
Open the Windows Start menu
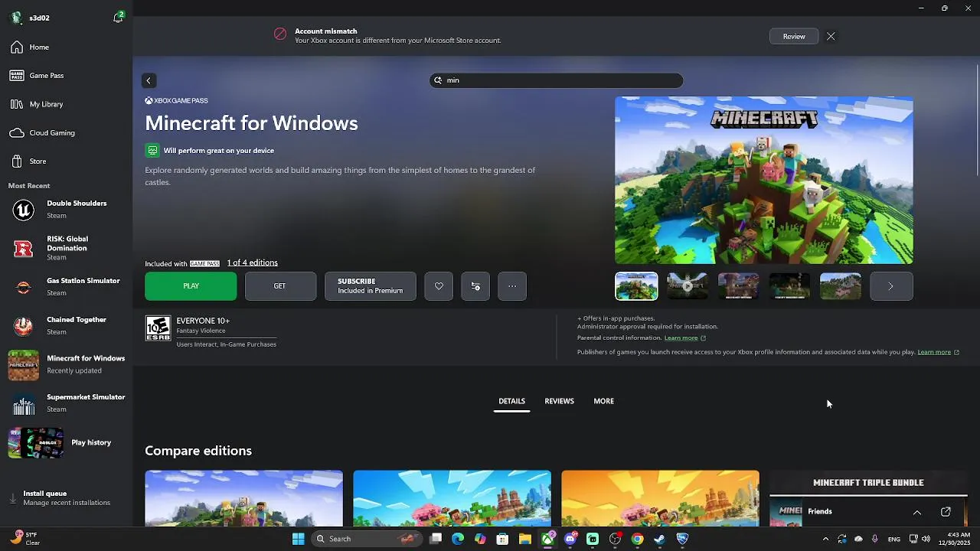(299, 539)
